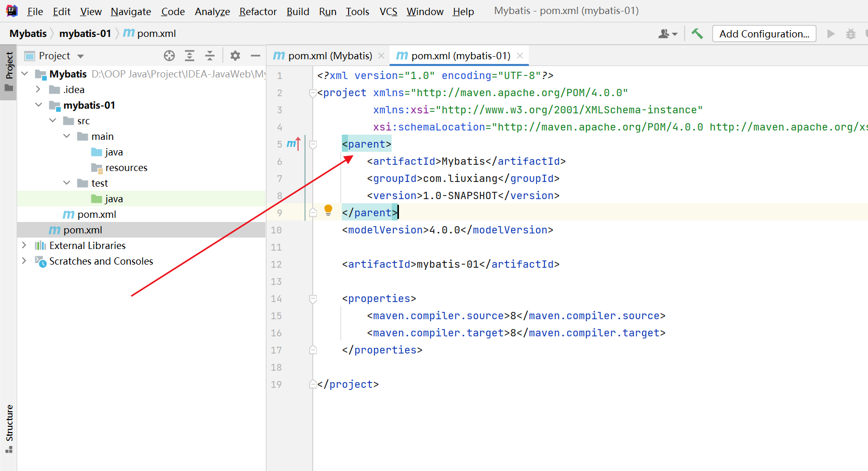Open the Edit menu
The height and width of the screenshot is (471, 868).
pyautogui.click(x=61, y=11)
